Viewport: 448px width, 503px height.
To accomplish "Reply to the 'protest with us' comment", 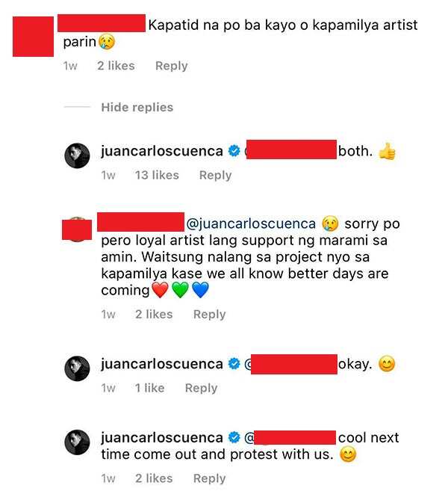I will tap(210, 478).
